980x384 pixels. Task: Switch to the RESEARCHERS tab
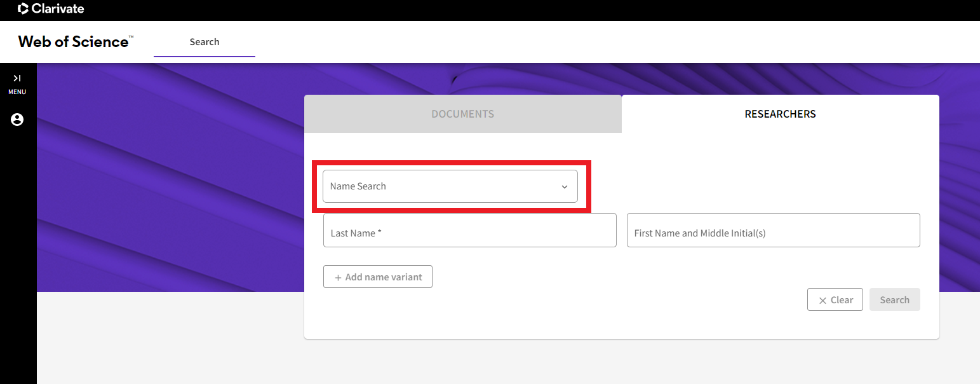pos(781,114)
